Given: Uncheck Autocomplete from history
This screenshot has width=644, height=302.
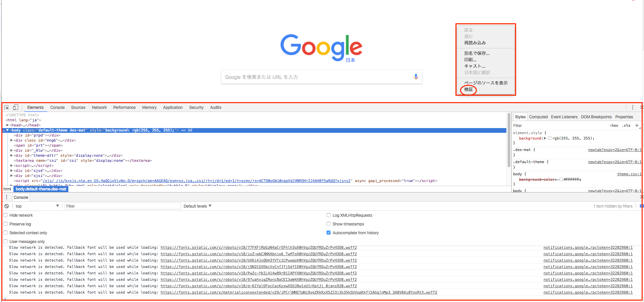Looking at the screenshot, I should pos(329,233).
